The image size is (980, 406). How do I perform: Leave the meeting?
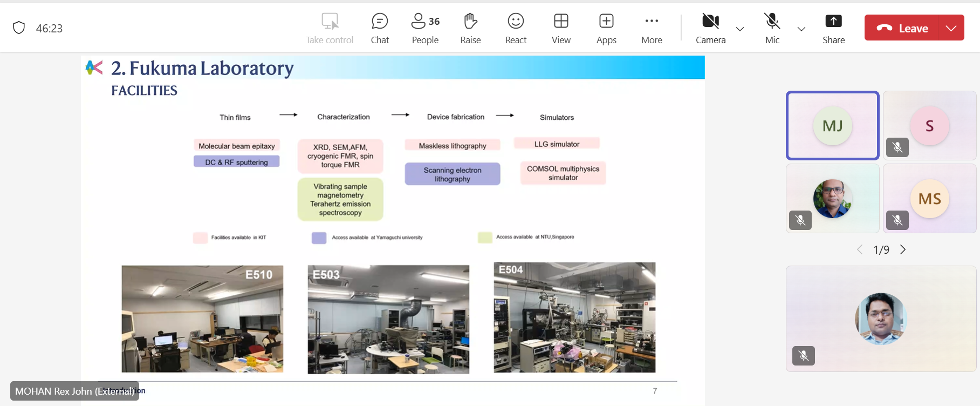902,28
